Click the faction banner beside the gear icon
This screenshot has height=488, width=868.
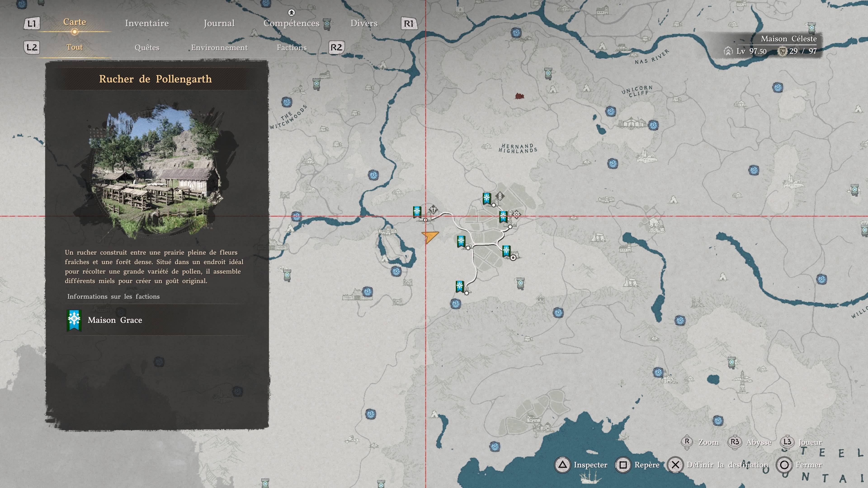pyautogui.click(x=503, y=217)
